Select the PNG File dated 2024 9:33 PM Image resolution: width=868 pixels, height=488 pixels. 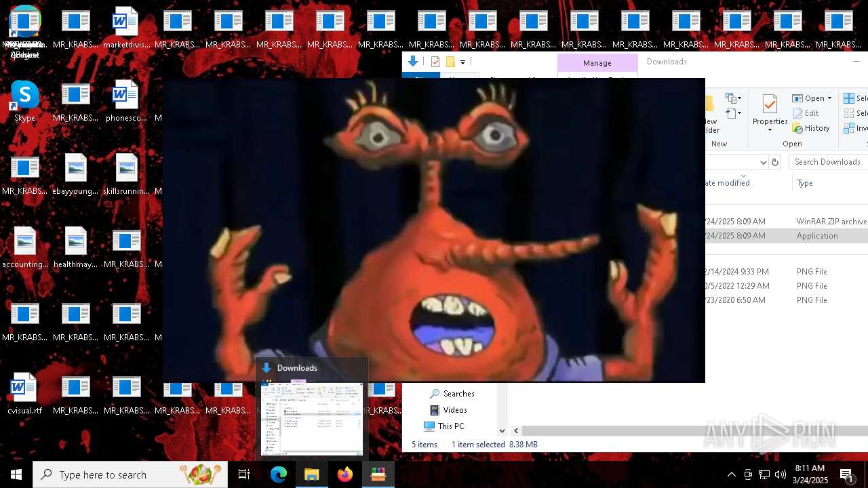[x=787, y=272]
